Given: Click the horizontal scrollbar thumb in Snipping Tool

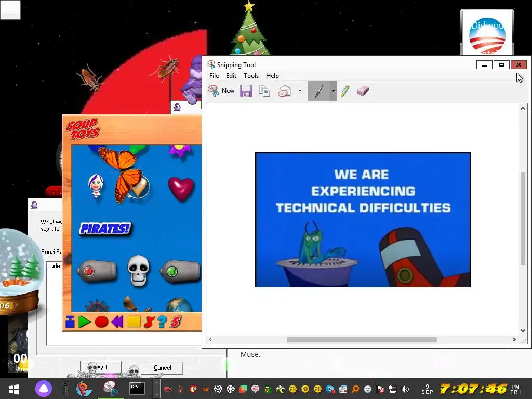Looking at the screenshot, I should pyautogui.click(x=362, y=339).
